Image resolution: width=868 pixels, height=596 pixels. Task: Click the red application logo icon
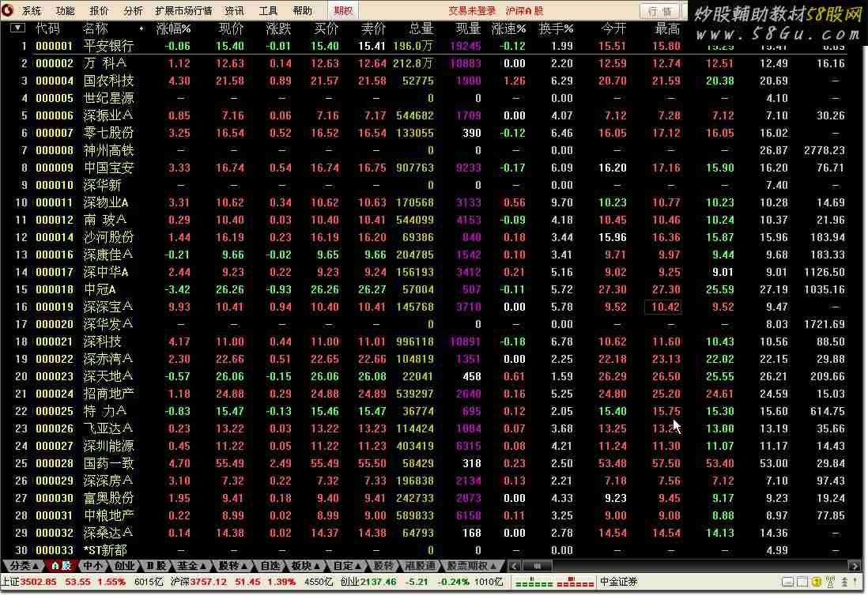click(x=8, y=10)
